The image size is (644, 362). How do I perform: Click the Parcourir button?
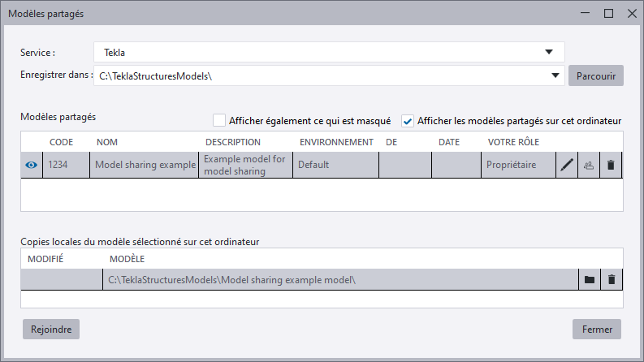(x=595, y=76)
